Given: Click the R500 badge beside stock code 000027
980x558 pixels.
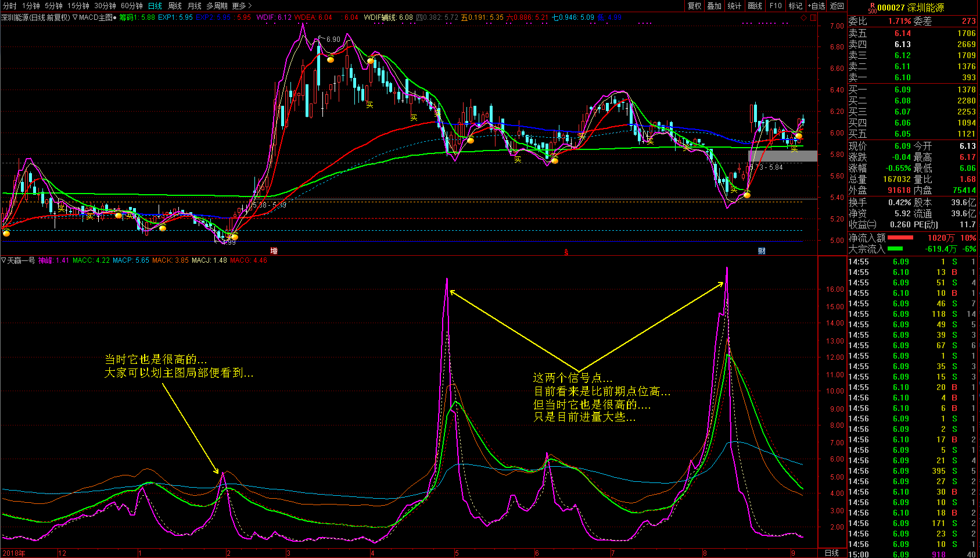Looking at the screenshot, I should [x=872, y=8].
